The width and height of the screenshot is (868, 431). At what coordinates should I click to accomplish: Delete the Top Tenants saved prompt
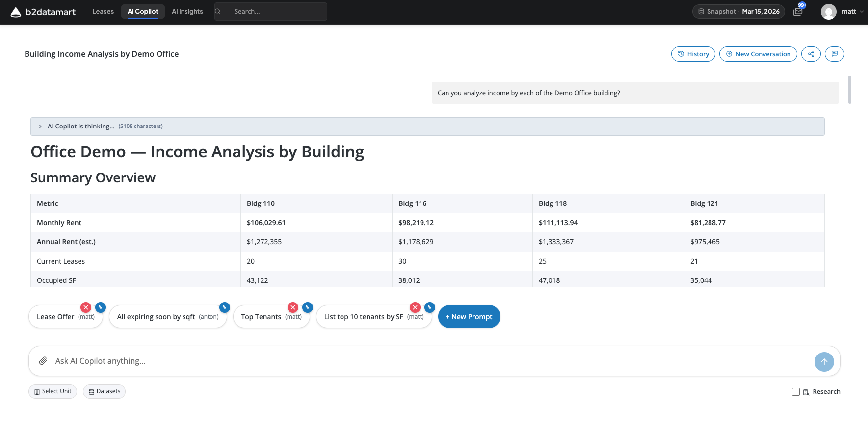coord(293,307)
